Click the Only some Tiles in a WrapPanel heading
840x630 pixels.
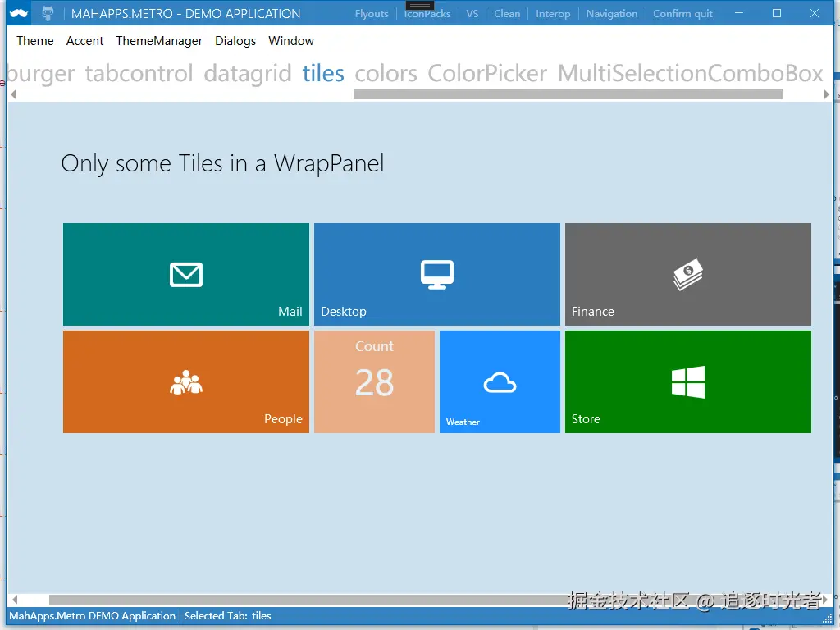tap(222, 163)
